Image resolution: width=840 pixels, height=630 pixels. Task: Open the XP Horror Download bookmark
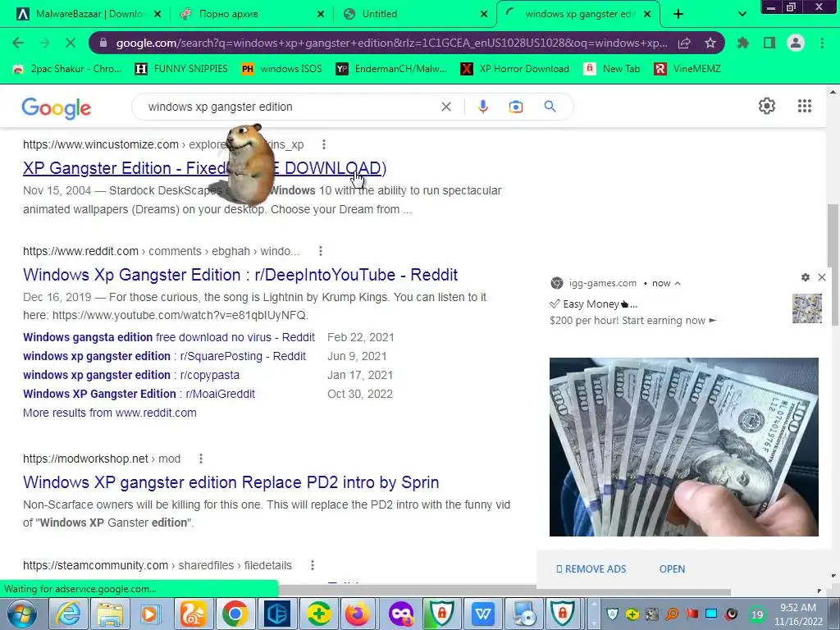(x=515, y=69)
